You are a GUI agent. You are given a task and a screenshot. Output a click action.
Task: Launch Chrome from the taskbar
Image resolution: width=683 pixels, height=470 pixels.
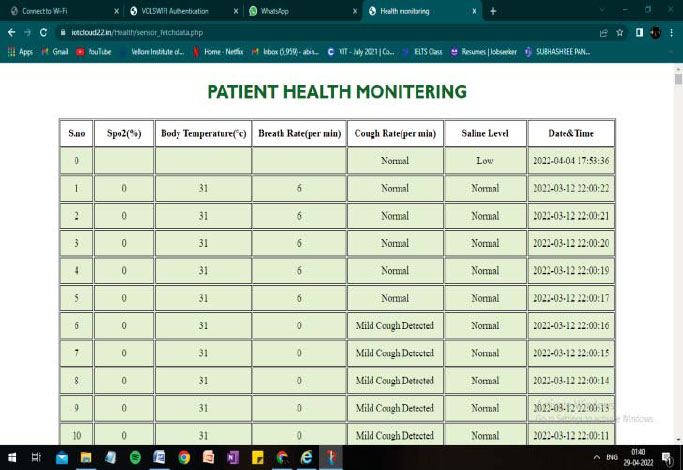tap(184, 457)
